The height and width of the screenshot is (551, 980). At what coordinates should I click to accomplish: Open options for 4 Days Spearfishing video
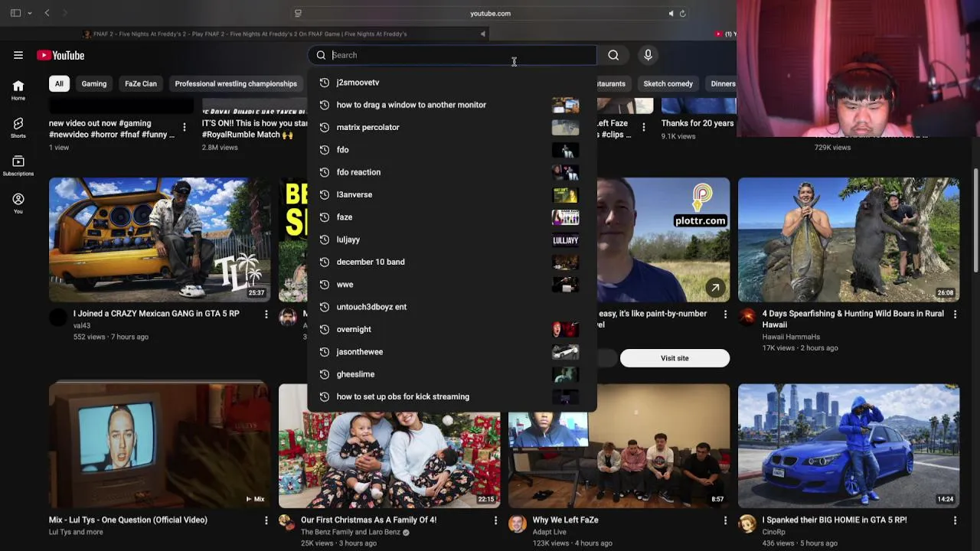(955, 315)
